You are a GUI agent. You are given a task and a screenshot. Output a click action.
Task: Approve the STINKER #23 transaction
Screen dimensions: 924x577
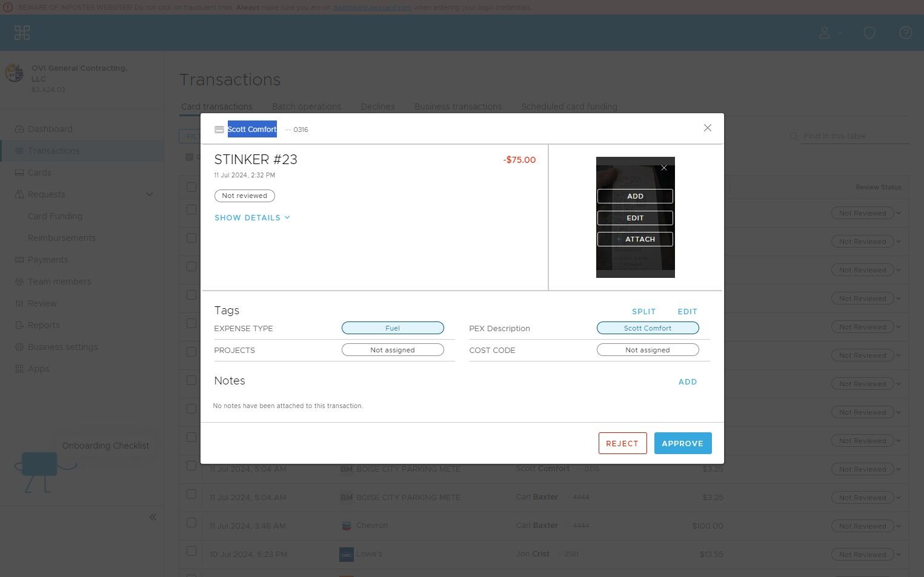click(683, 443)
